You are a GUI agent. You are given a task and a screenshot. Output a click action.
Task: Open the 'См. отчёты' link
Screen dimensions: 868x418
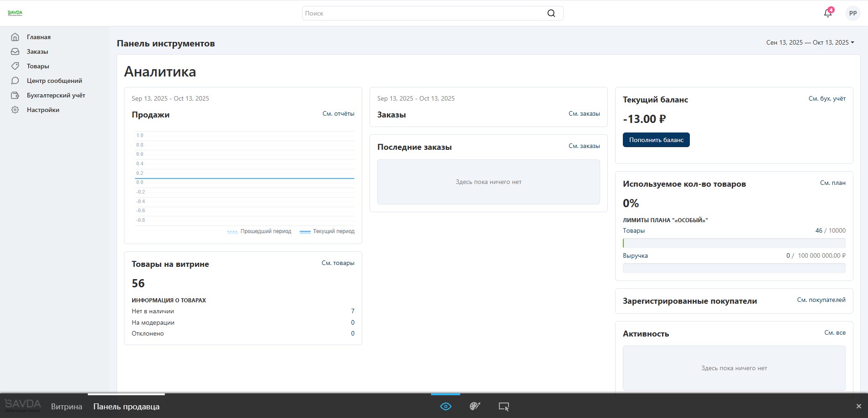(x=338, y=114)
